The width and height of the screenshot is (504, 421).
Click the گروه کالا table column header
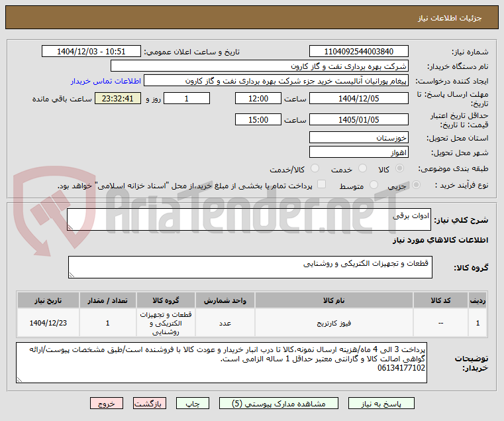(166, 300)
